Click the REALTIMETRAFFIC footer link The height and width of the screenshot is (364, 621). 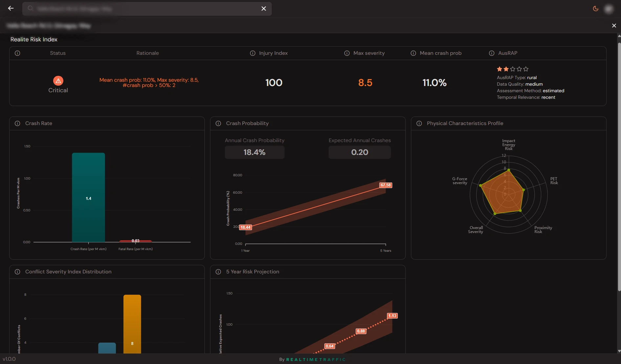point(316,359)
